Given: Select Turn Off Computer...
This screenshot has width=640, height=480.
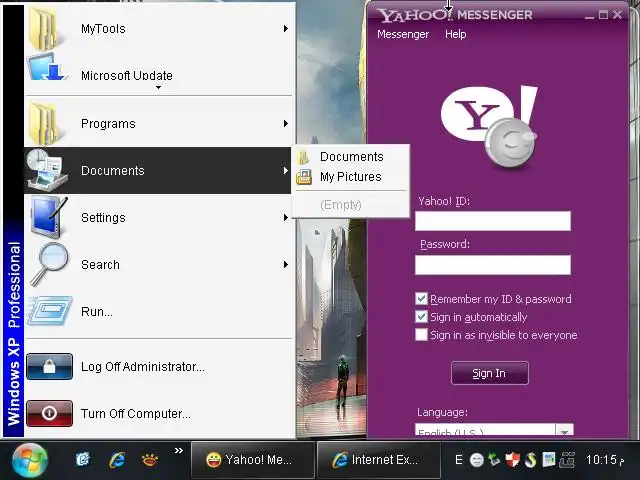Looking at the screenshot, I should [159, 413].
